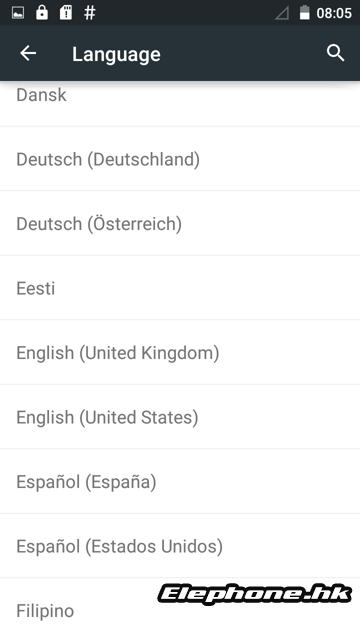
Task: Select Filipino language entry
Action: point(180,609)
